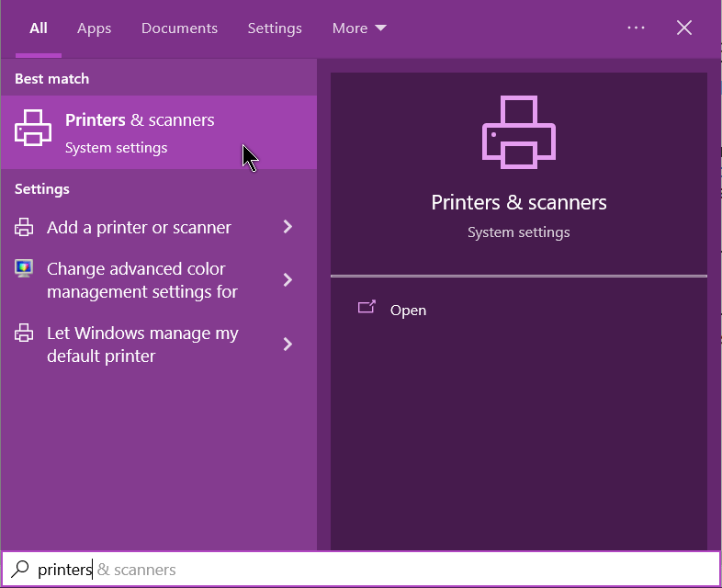Image resolution: width=722 pixels, height=588 pixels.
Task: Open the More dropdown menu
Action: (x=359, y=28)
